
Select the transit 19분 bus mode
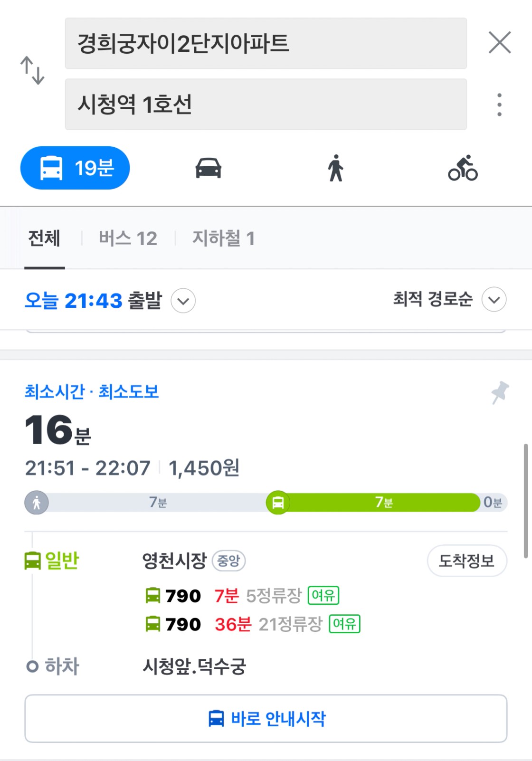tap(75, 168)
